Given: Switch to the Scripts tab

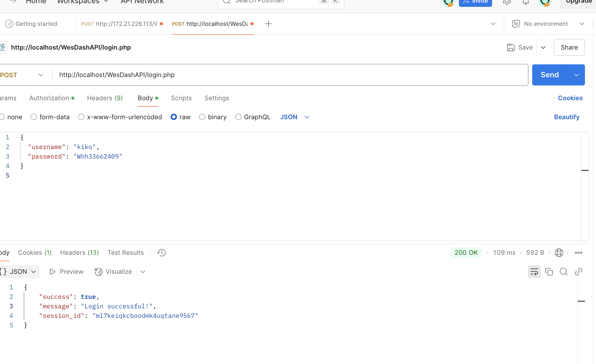Looking at the screenshot, I should pyautogui.click(x=181, y=98).
